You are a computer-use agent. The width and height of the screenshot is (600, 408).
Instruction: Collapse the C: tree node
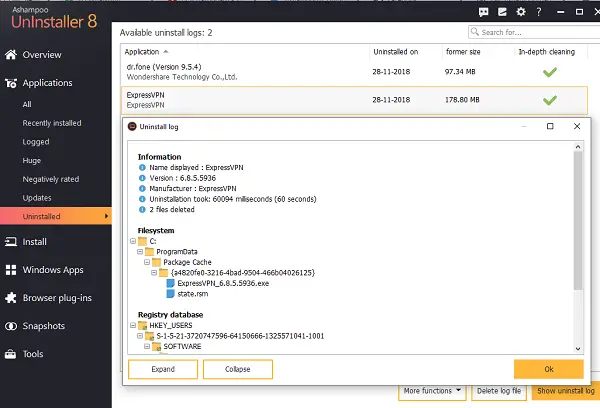pyautogui.click(x=133, y=241)
